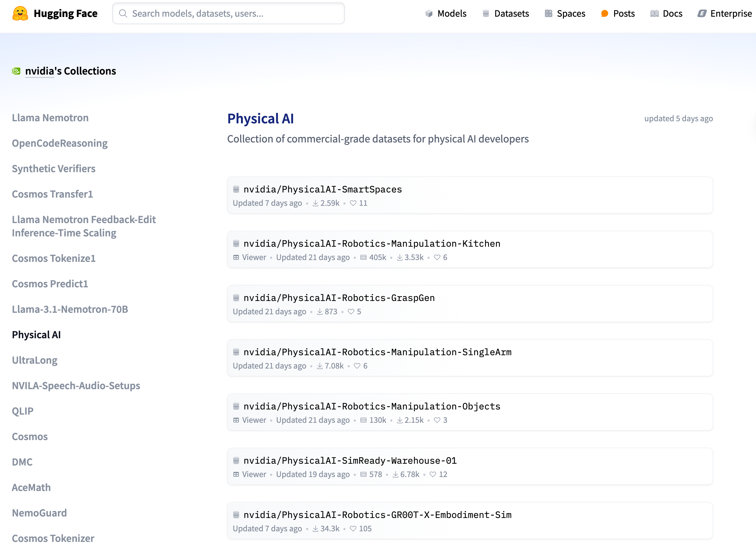Open the Models navigation item

pyautogui.click(x=451, y=13)
